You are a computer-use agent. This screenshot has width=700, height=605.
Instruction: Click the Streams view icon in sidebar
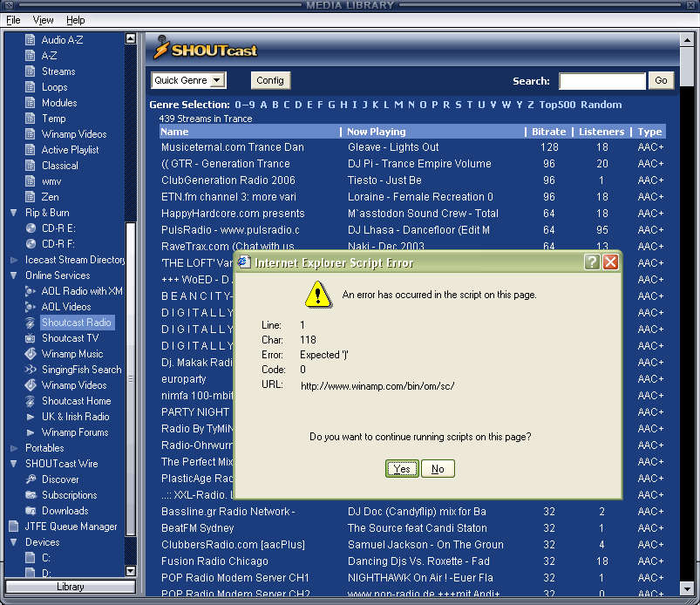click(30, 71)
